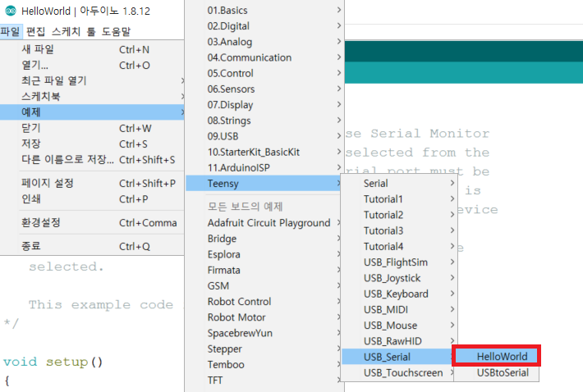Expand the 04.Communication examples
Image resolution: width=583 pixels, height=392 pixels.
[x=264, y=57]
